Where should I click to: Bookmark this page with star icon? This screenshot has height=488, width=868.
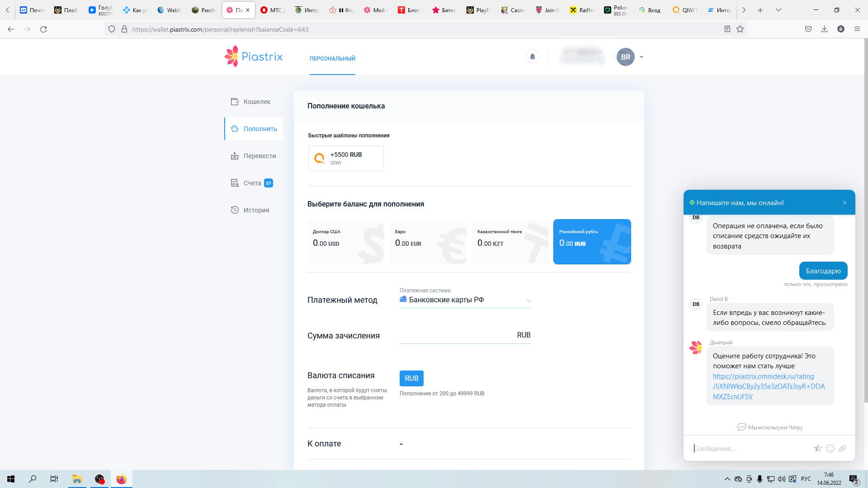point(740,29)
